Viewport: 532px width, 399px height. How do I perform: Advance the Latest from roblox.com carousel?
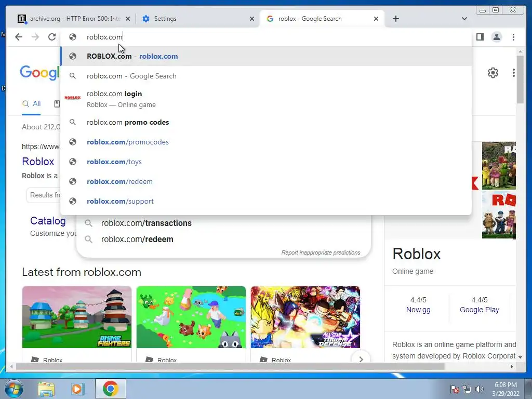(x=361, y=359)
